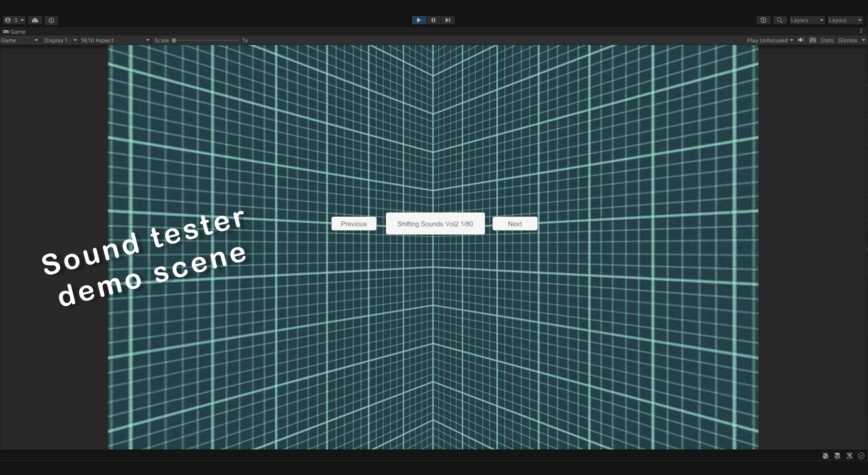Click the debug mode bug icon

tap(825, 456)
